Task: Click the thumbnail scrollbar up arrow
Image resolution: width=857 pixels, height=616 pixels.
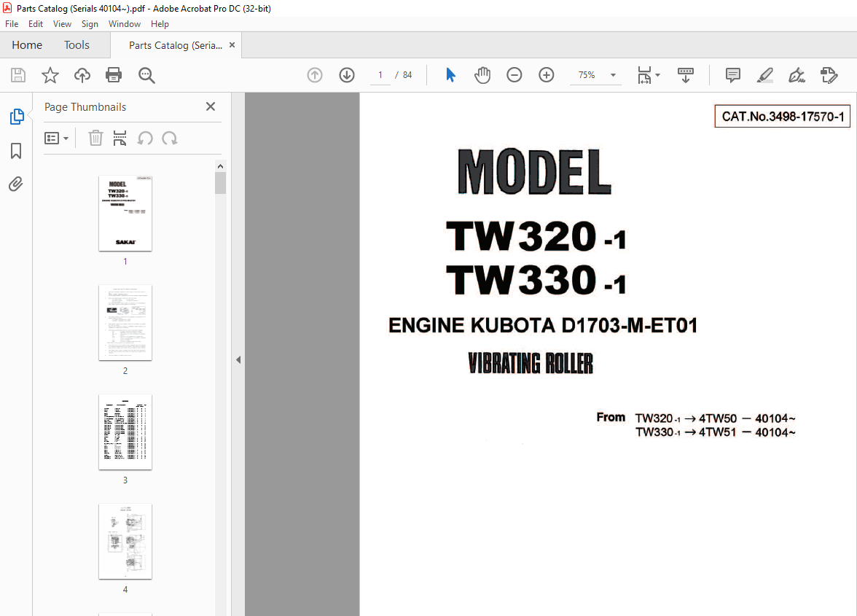Action: point(220,166)
